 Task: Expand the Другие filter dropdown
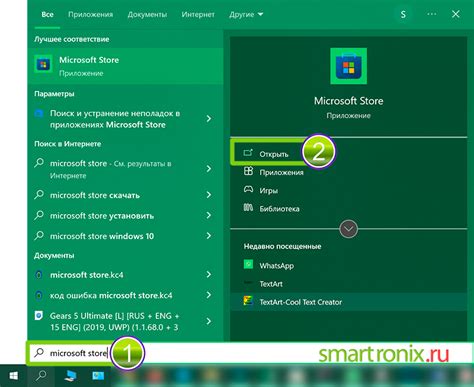coord(246,15)
